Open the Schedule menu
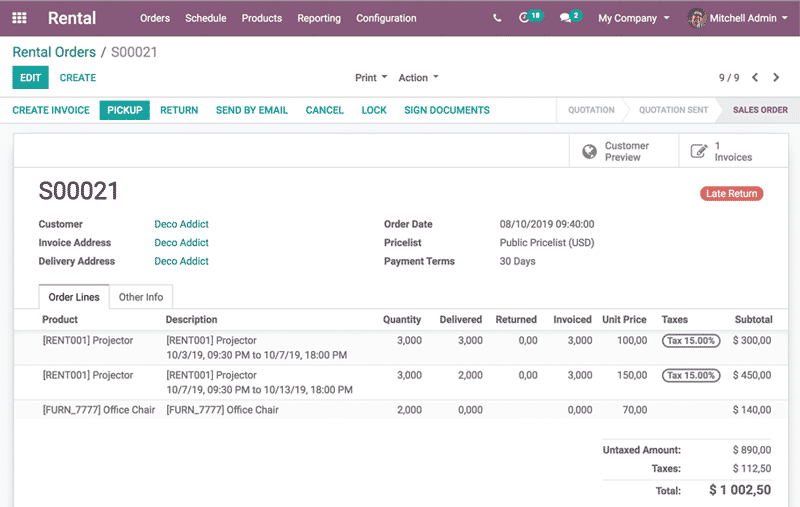 tap(205, 18)
